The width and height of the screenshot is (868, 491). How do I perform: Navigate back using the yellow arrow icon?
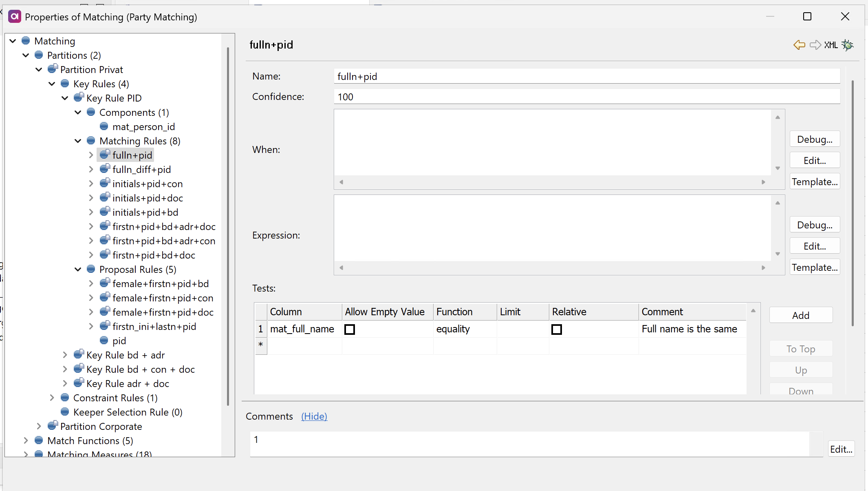click(x=799, y=45)
